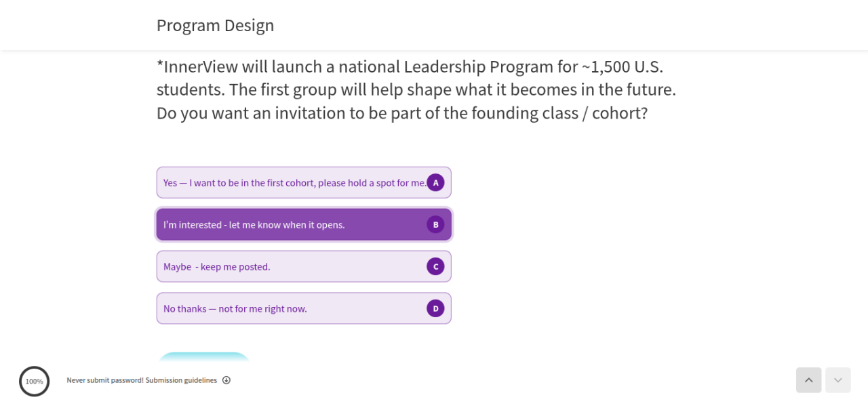Click the up arrow navigation icon
The image size is (868, 410).
808,380
